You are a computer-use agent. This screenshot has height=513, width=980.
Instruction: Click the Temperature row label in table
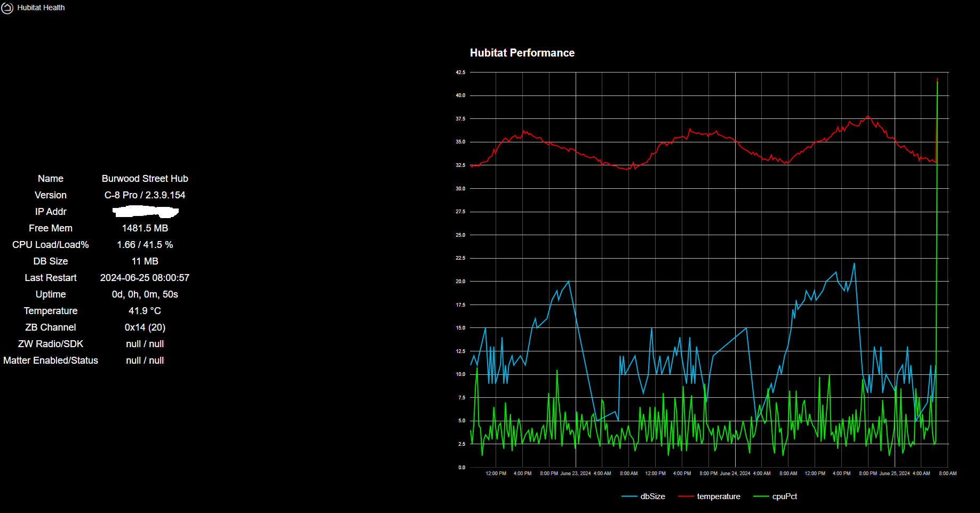tap(51, 311)
